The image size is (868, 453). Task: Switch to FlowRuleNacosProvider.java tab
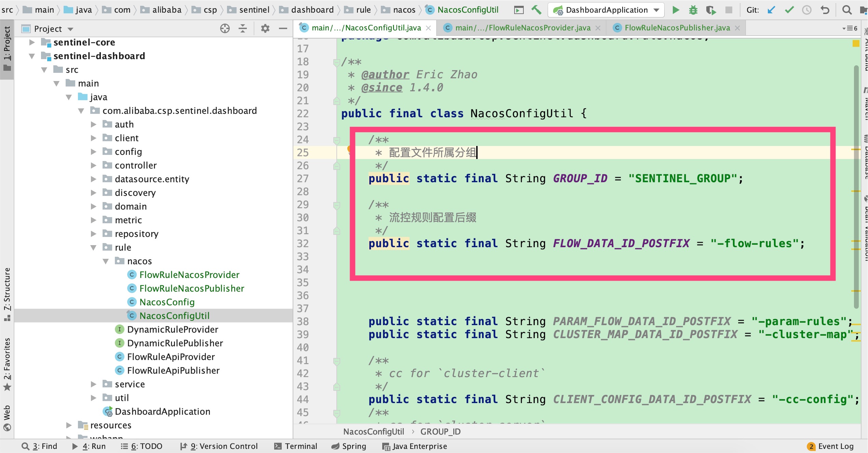coord(522,28)
